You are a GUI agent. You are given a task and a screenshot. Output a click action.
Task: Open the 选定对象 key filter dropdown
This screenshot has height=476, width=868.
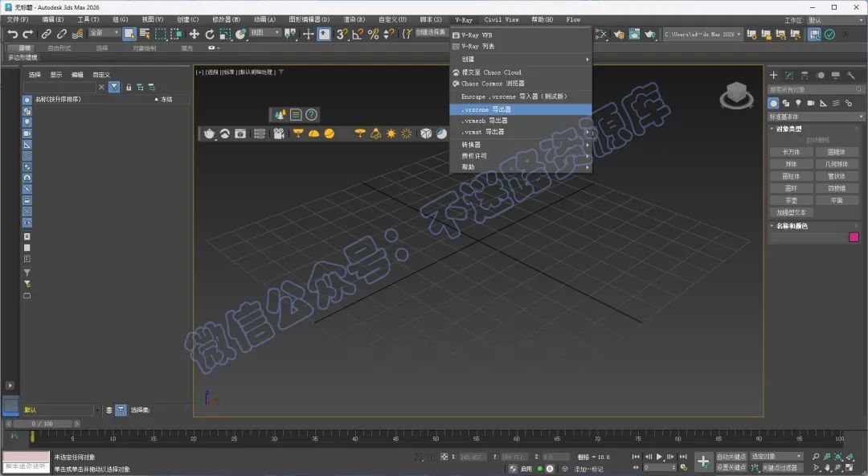776,456
